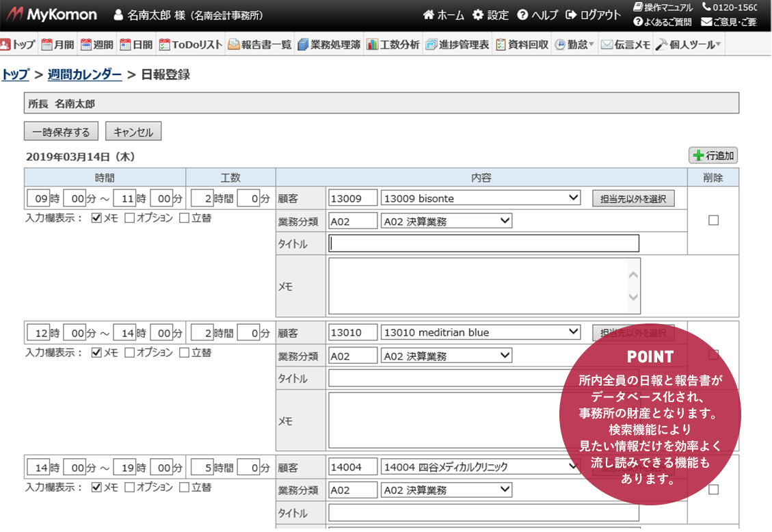Open the ホーム home icon

coord(428,15)
